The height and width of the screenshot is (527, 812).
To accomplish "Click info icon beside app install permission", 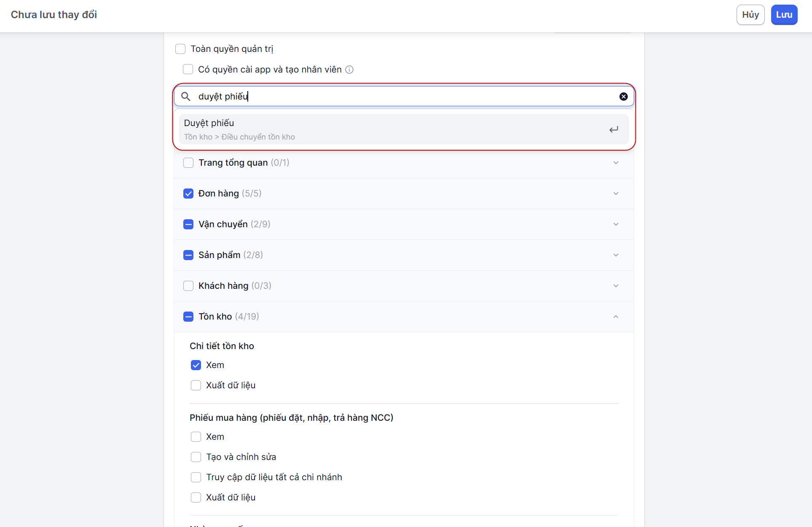I will click(x=349, y=70).
